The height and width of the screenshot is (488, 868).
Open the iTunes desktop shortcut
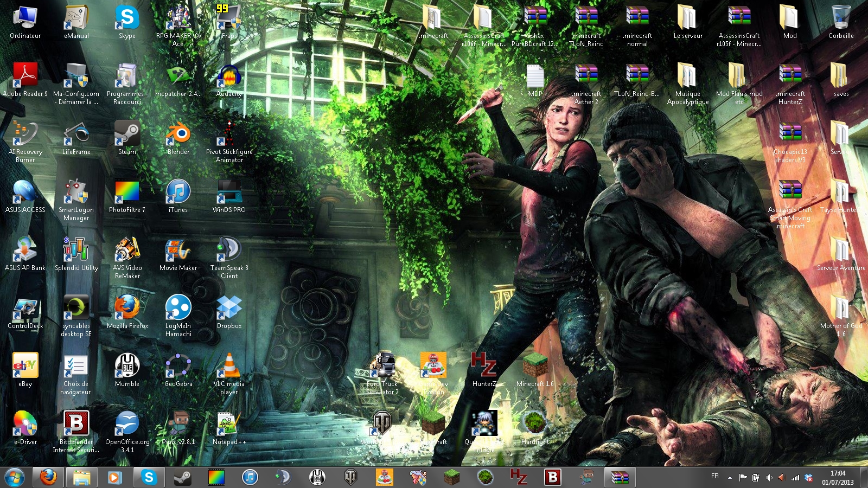[x=178, y=196]
